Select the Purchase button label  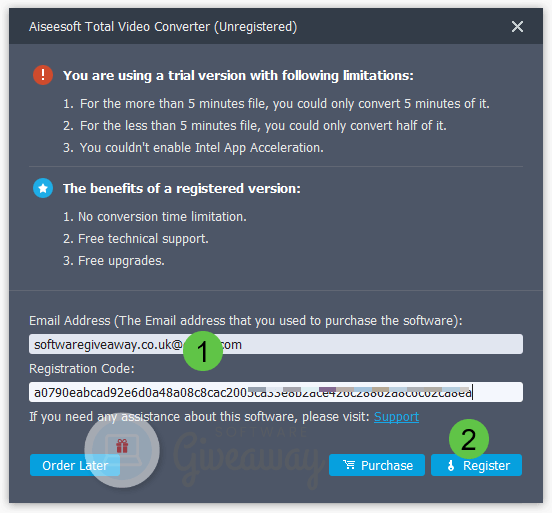(x=387, y=465)
